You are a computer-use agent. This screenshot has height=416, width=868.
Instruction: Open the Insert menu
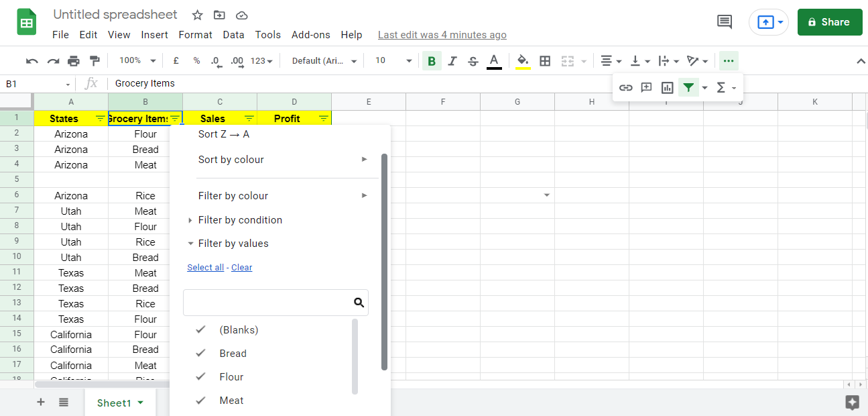[155, 35]
